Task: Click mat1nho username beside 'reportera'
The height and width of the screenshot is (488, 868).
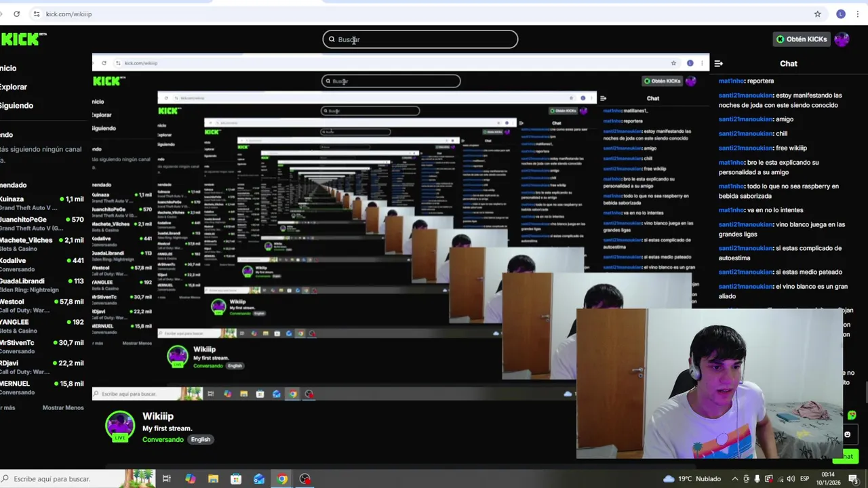Action: coord(732,81)
